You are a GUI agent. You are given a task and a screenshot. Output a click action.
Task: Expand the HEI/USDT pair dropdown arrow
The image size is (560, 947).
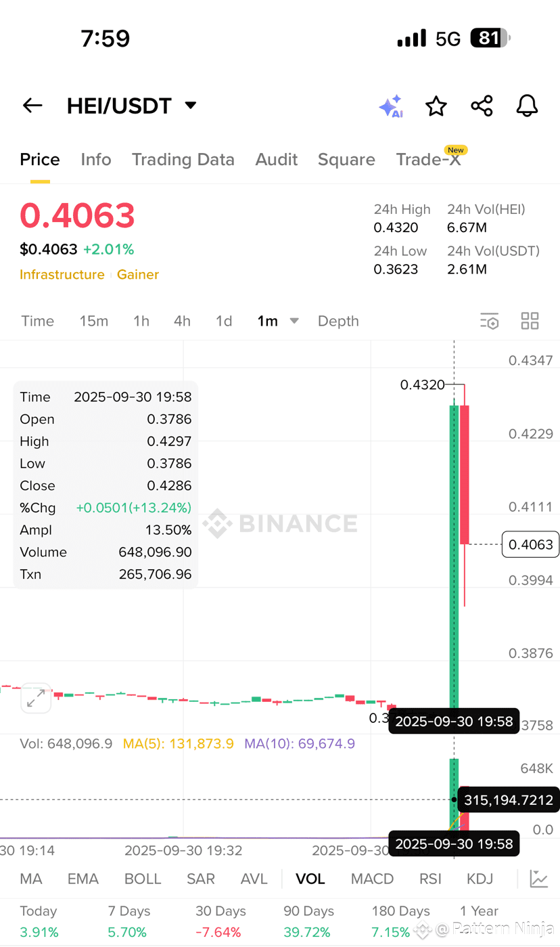tap(191, 106)
